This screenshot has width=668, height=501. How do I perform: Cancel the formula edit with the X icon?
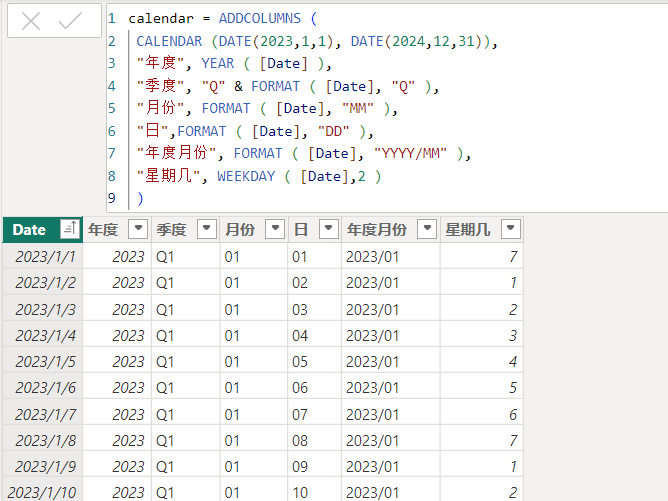click(31, 20)
